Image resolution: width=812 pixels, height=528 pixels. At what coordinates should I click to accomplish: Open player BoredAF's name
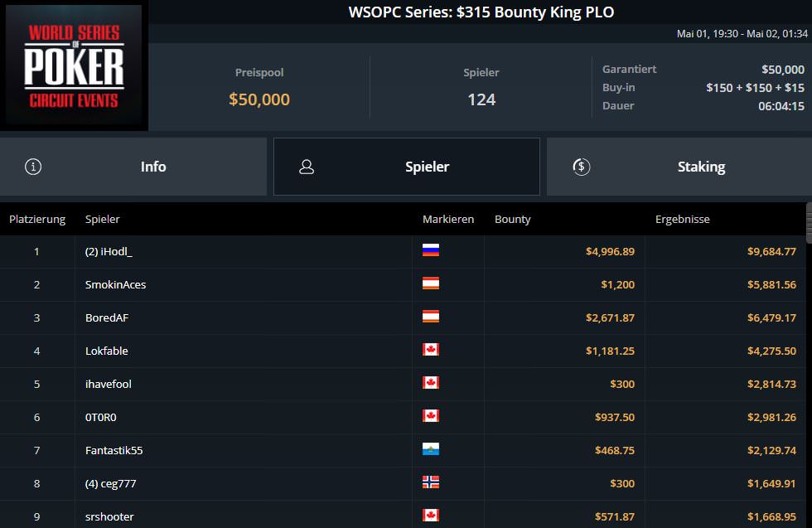(x=109, y=317)
